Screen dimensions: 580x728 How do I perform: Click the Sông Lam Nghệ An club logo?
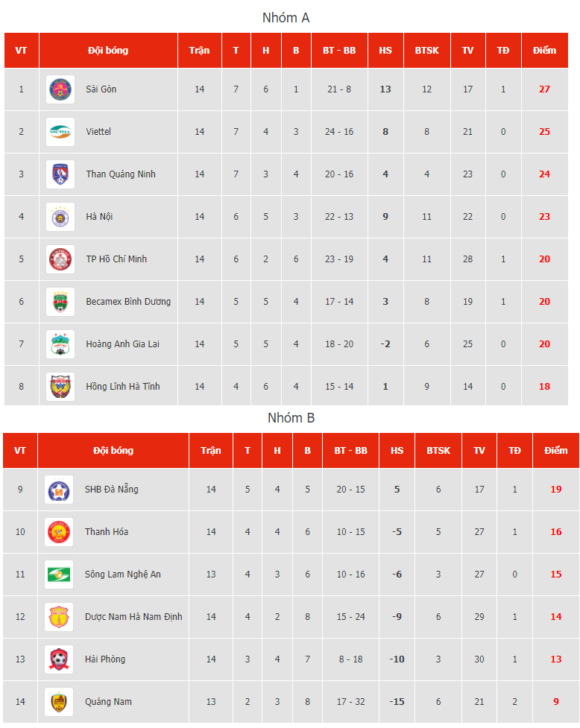(x=59, y=575)
